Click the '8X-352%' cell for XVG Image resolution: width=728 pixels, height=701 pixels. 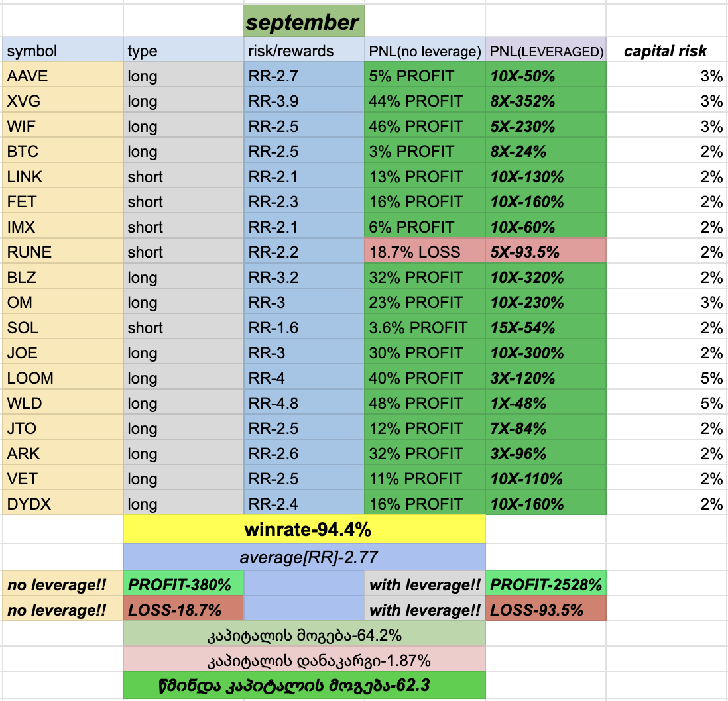[545, 101]
